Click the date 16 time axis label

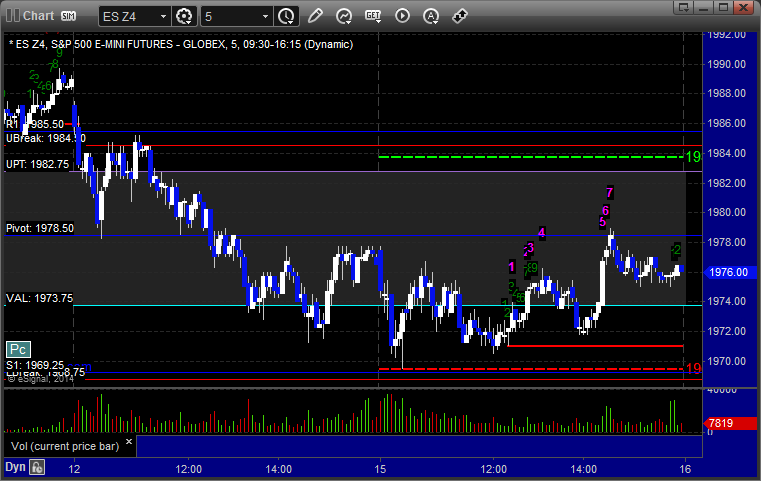coord(685,469)
